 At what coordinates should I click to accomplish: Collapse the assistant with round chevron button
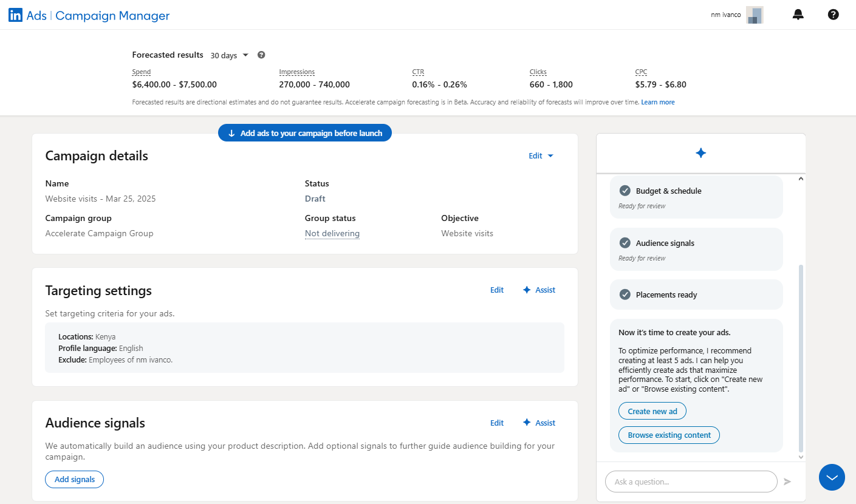(x=832, y=477)
